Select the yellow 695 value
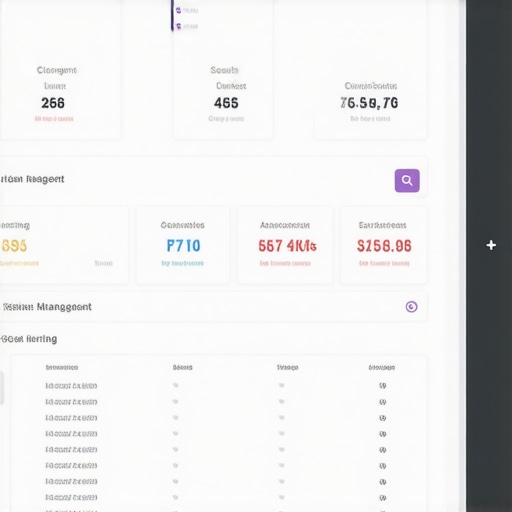Screen dimensions: 512x512 click(14, 246)
